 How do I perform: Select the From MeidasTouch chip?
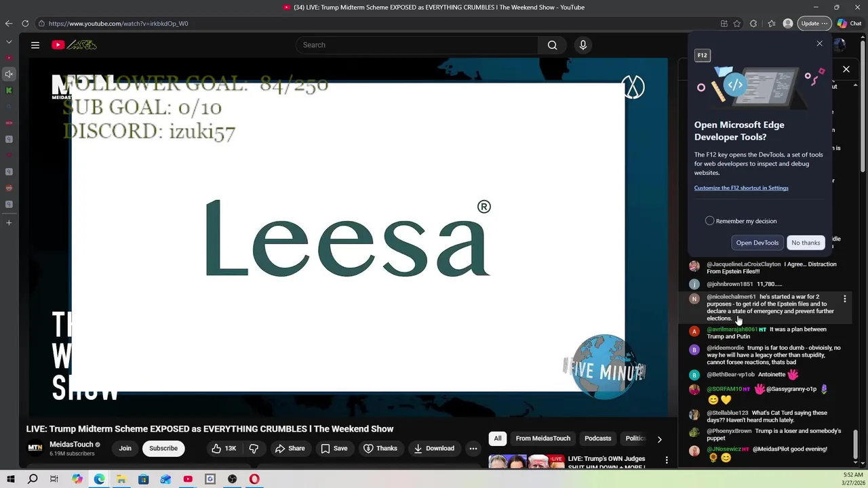point(543,439)
